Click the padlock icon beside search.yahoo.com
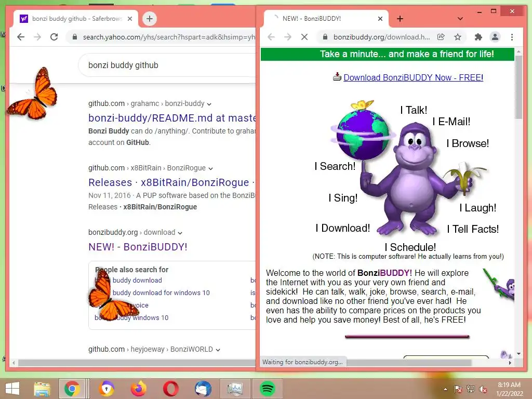 [x=75, y=37]
